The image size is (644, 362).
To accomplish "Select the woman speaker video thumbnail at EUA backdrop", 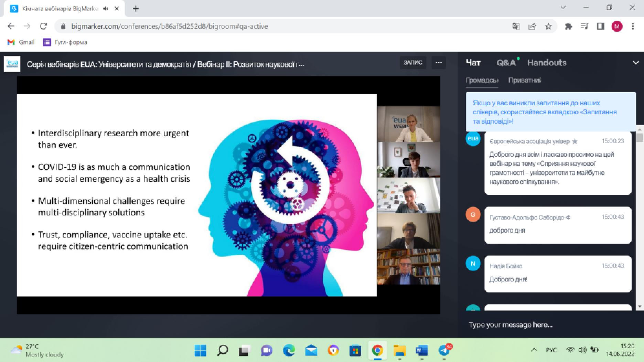I will [x=409, y=124].
